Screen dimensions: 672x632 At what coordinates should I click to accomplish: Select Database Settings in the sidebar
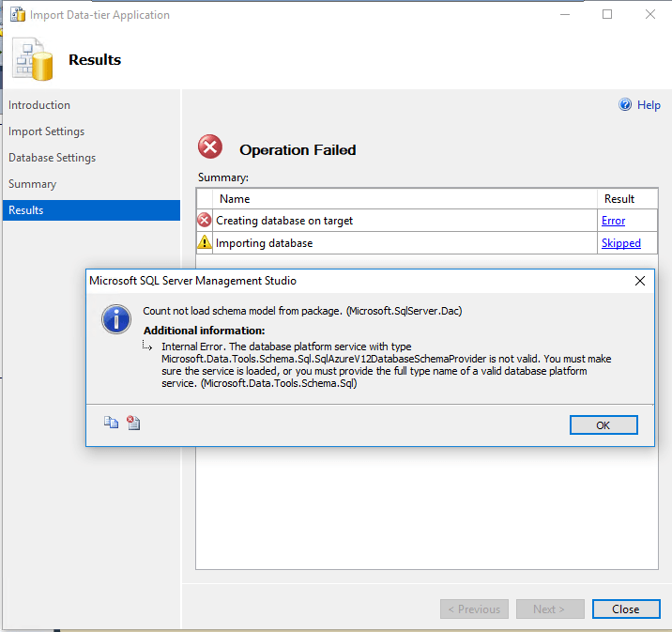[x=52, y=158]
